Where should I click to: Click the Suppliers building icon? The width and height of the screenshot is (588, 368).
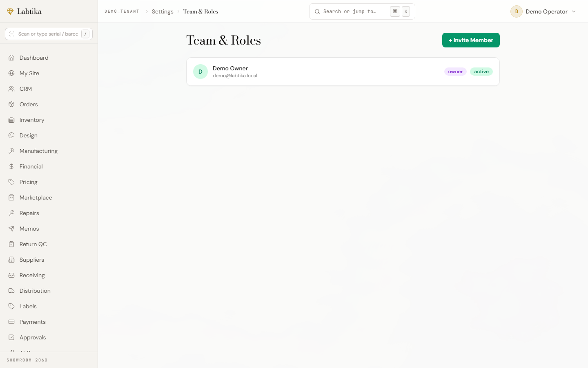[x=11, y=260]
